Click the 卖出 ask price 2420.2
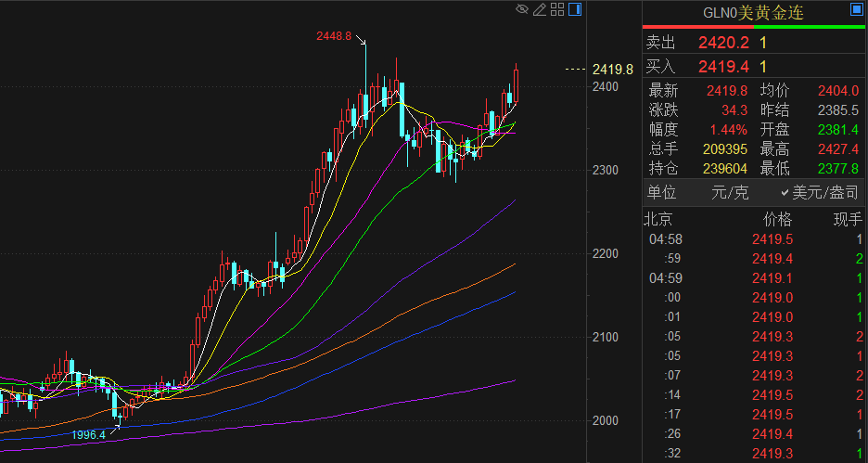The height and width of the screenshot is (463, 868). coord(724,42)
